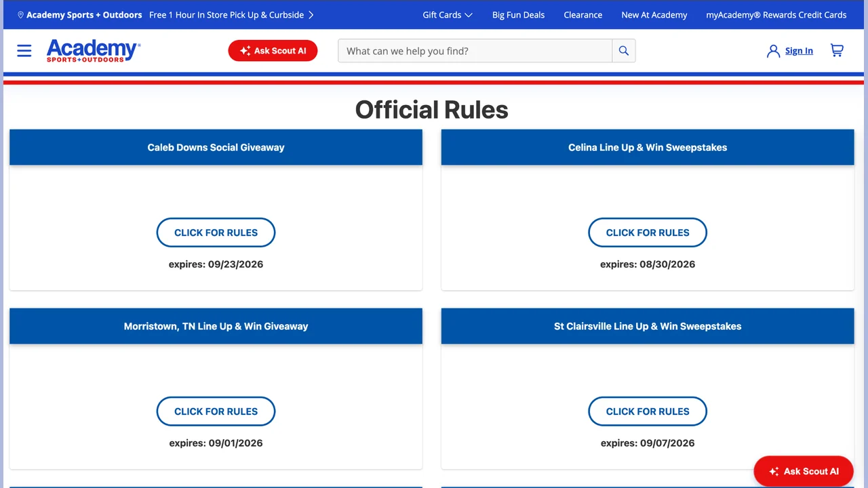Click the text expires: 09/23/2026
Image resolution: width=868 pixels, height=488 pixels.
[x=216, y=264]
